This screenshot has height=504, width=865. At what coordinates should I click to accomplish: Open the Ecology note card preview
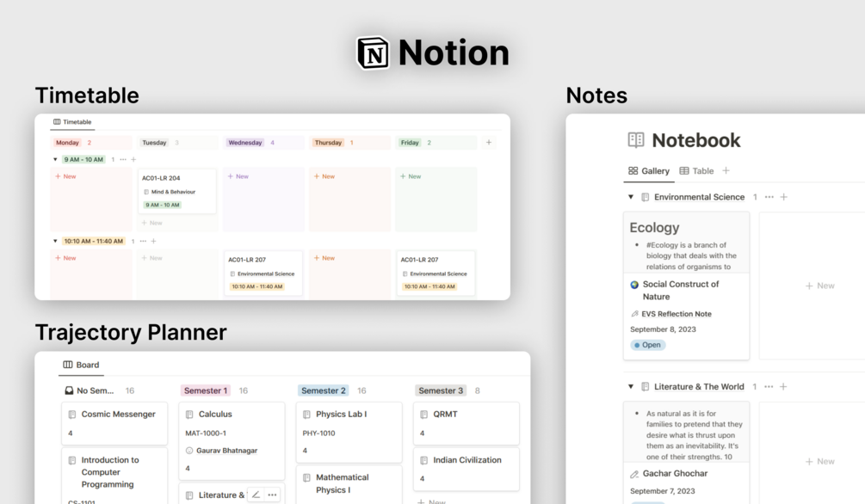point(686,243)
